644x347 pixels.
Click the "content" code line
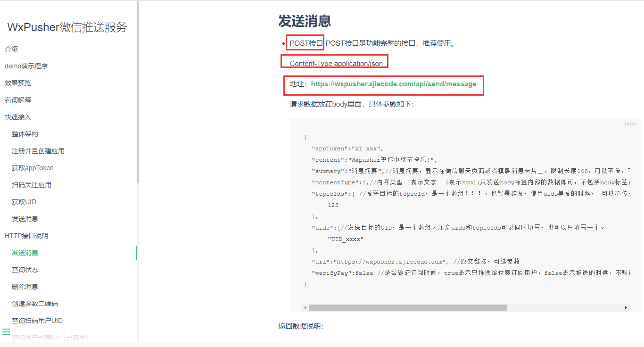point(375,160)
